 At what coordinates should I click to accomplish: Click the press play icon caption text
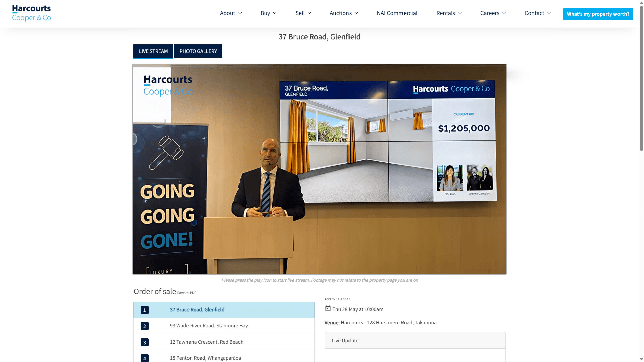coord(320,280)
